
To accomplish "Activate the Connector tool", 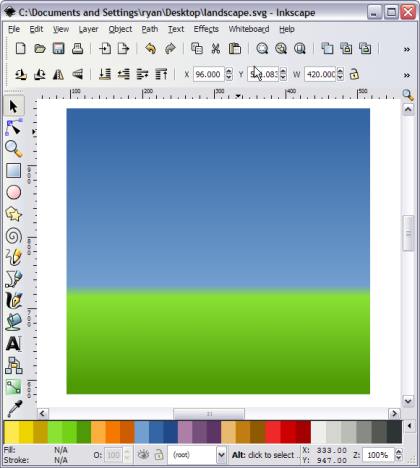I will [14, 365].
